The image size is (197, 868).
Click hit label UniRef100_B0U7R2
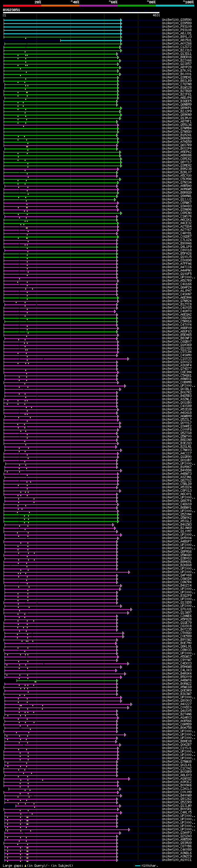[x=177, y=392]
